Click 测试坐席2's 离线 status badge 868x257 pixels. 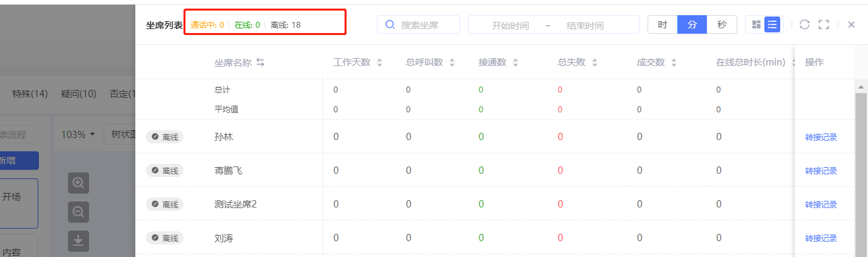point(164,204)
